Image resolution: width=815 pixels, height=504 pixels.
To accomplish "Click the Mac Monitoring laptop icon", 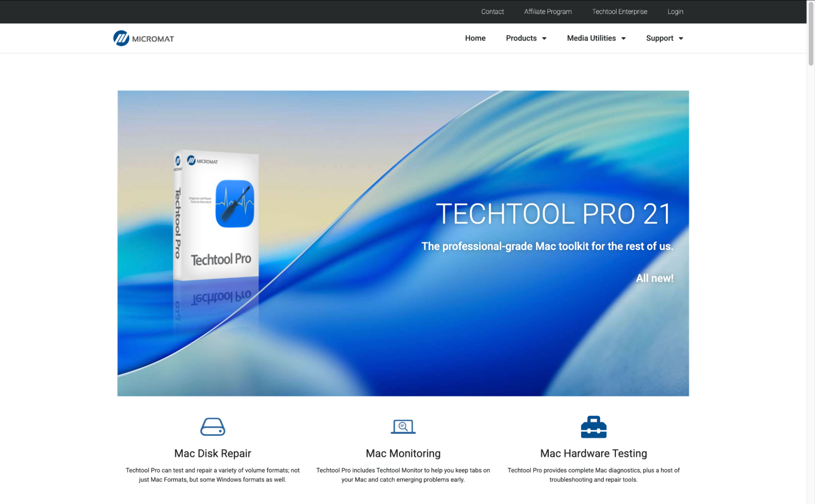I will pyautogui.click(x=403, y=427).
